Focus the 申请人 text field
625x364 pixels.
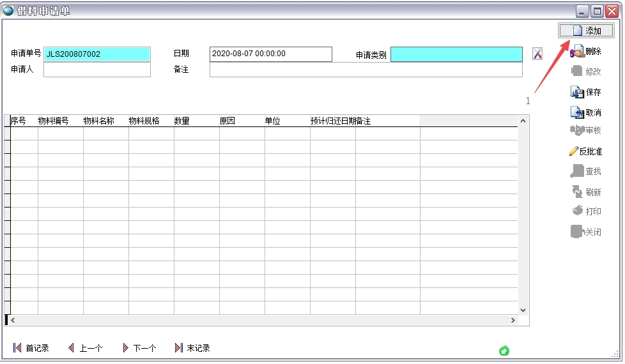pyautogui.click(x=97, y=70)
